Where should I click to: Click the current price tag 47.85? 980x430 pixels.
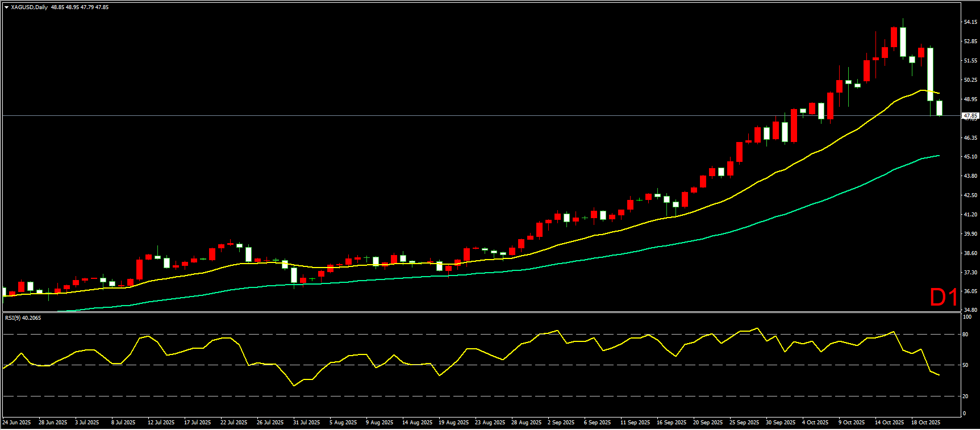click(x=970, y=116)
